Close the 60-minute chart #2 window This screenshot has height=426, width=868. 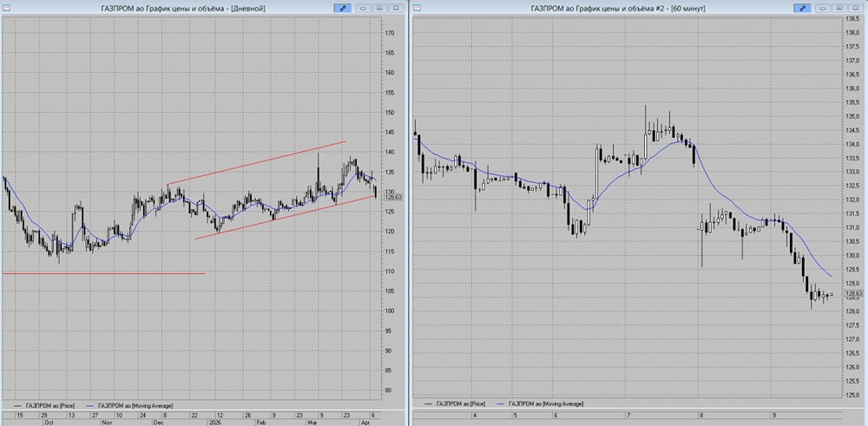click(x=855, y=8)
